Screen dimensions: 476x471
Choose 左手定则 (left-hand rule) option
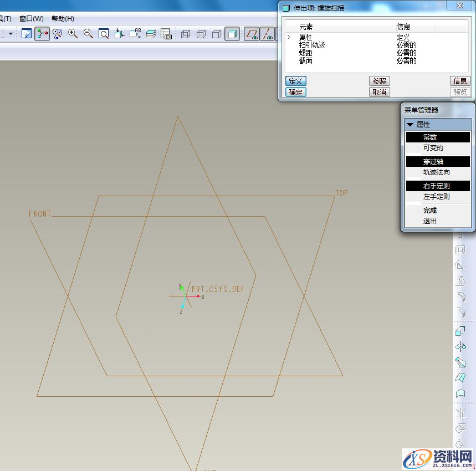click(x=436, y=197)
